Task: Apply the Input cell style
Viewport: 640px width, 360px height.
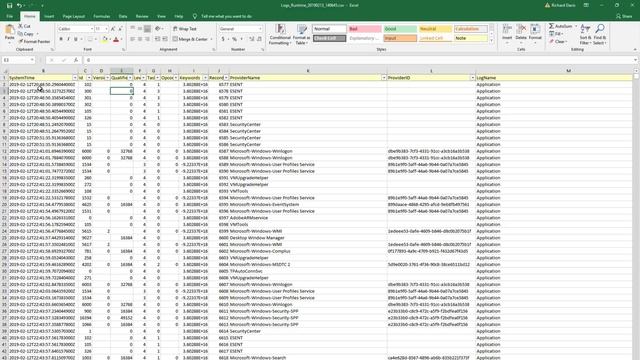Action: [x=400, y=38]
